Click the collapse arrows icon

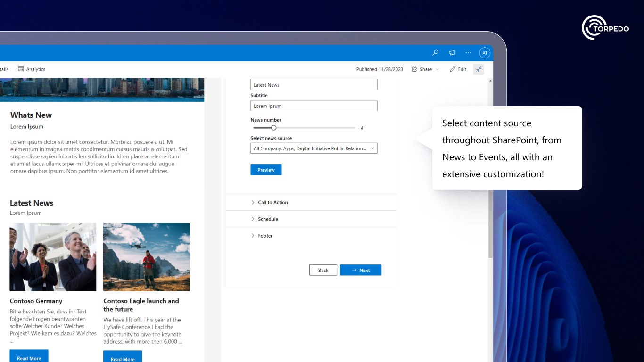[x=479, y=69]
